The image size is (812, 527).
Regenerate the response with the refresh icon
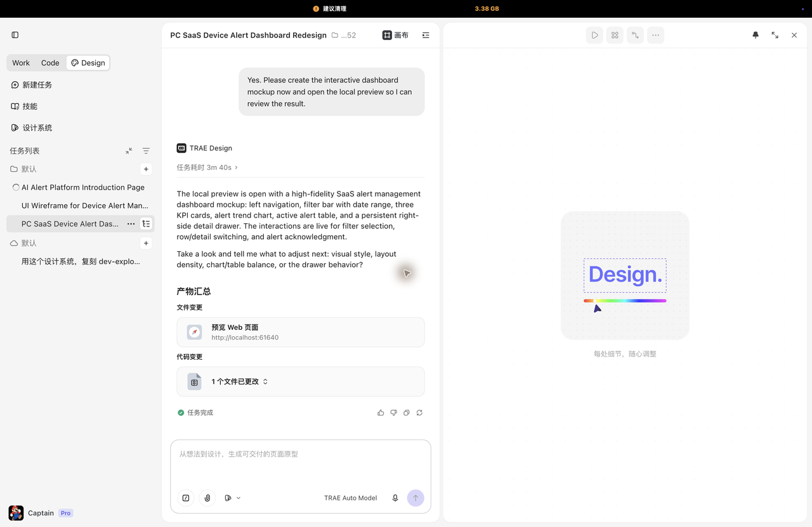(x=419, y=413)
